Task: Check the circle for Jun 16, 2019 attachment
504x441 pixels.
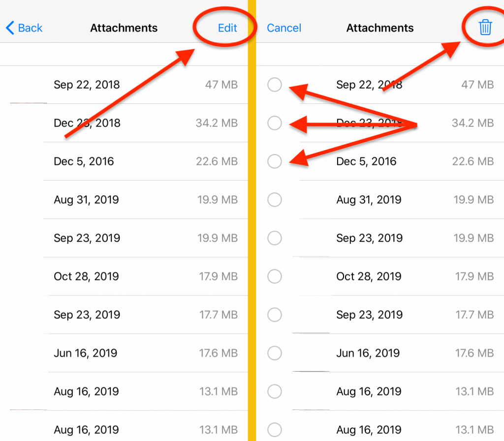Action: (x=275, y=353)
